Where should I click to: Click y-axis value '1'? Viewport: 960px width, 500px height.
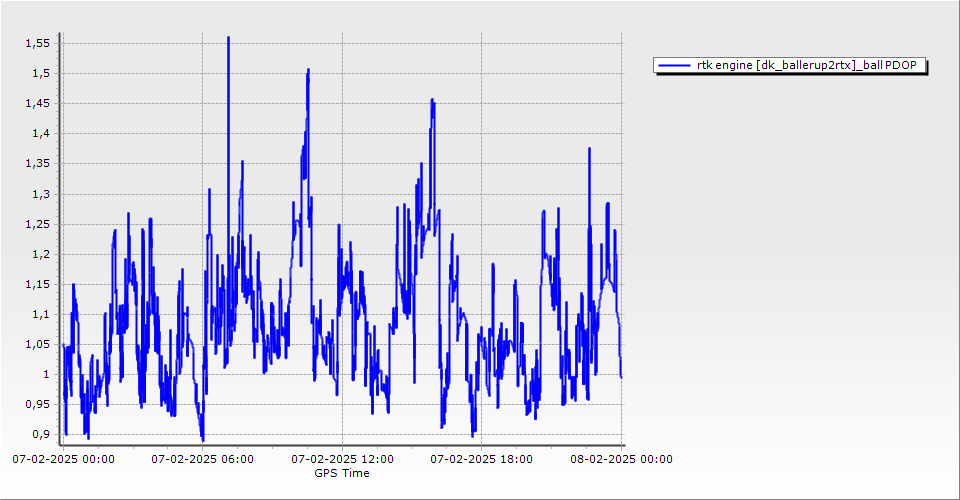[46, 375]
